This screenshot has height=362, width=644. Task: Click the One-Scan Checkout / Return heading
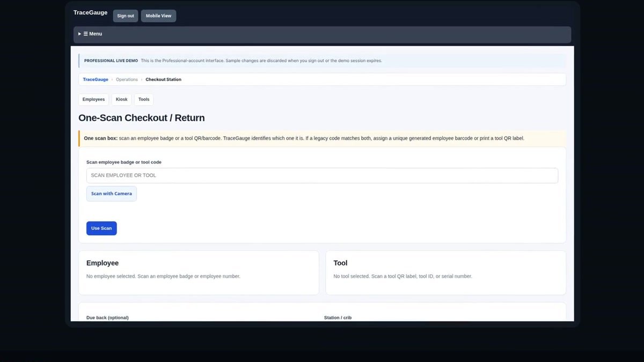pos(142,118)
